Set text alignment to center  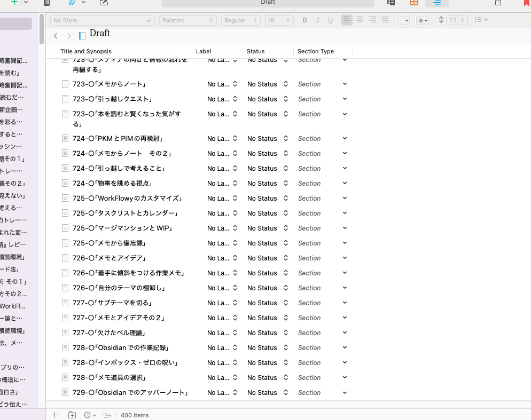coord(360,20)
